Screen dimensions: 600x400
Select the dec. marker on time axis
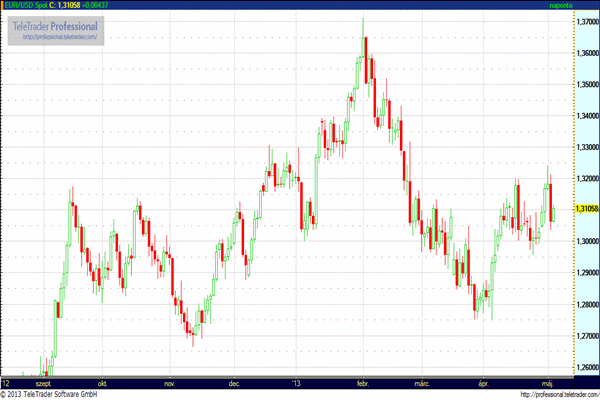click(x=234, y=382)
